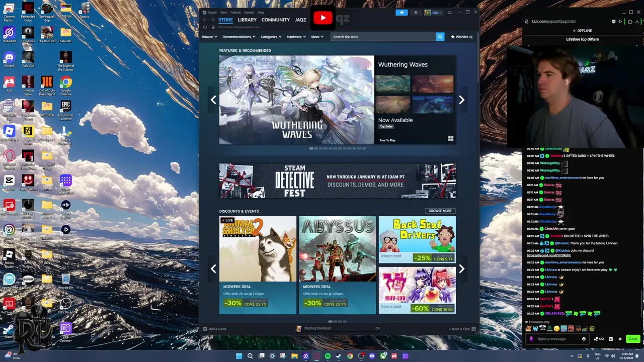The width and height of the screenshot is (644, 362).
Task: Switch to Steam COMMUNITY tab
Action: [x=275, y=20]
